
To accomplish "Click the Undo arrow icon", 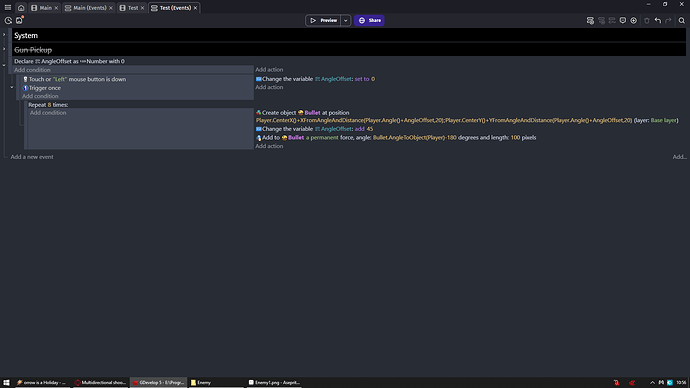I will pyautogui.click(x=657, y=20).
